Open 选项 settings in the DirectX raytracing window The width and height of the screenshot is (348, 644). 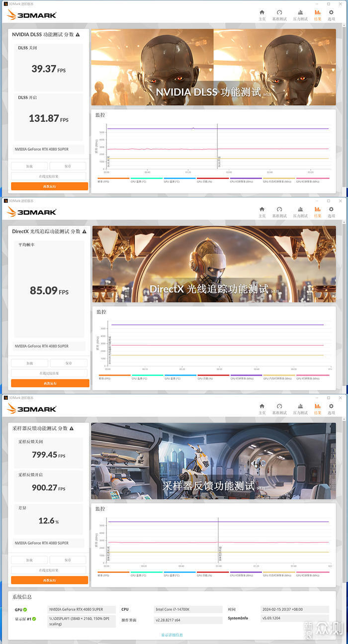pyautogui.click(x=331, y=212)
